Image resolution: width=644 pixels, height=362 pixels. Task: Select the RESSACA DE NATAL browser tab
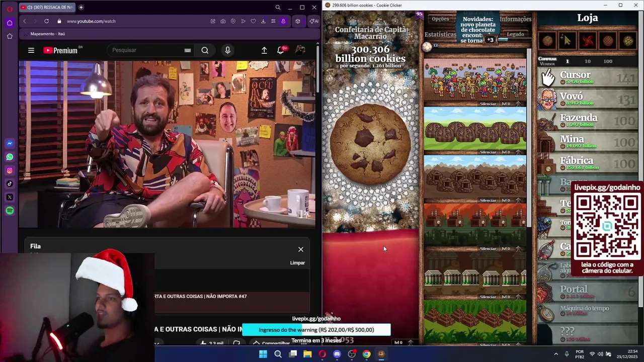[x=48, y=8]
